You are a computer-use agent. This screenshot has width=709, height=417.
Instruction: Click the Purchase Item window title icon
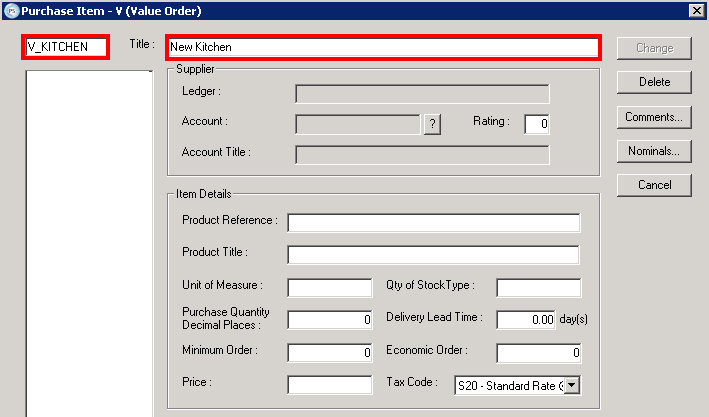pos(10,10)
